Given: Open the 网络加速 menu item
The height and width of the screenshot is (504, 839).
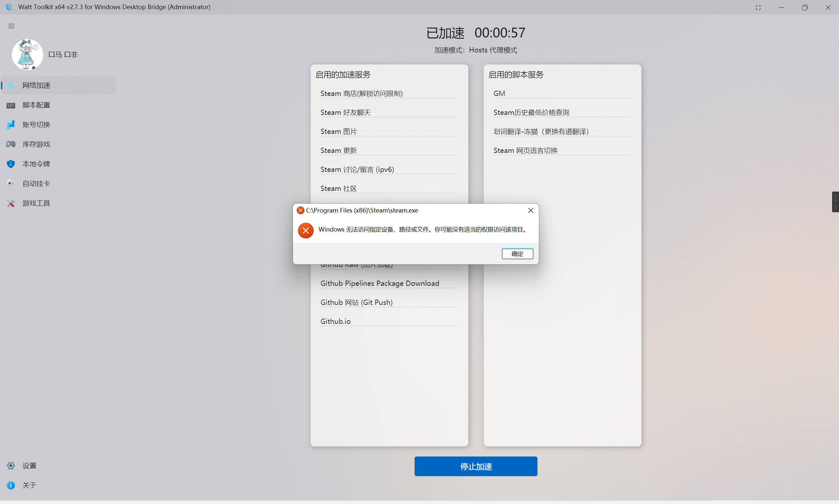Looking at the screenshot, I should 58,85.
